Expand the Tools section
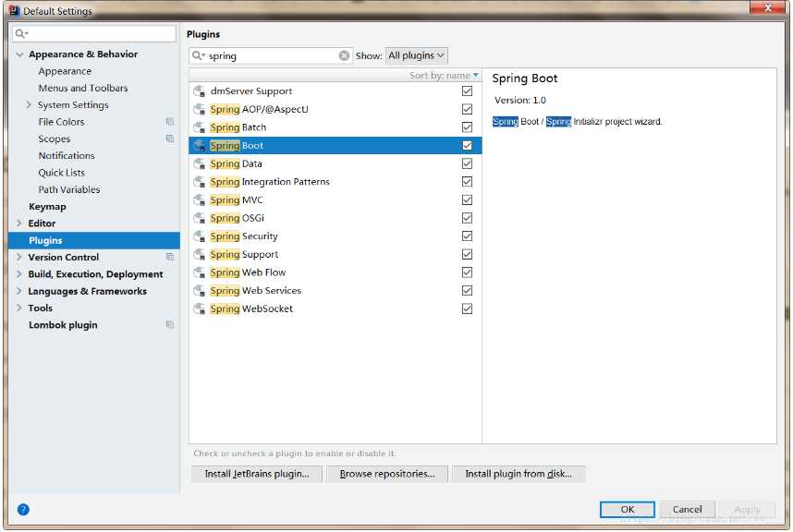 (x=19, y=308)
